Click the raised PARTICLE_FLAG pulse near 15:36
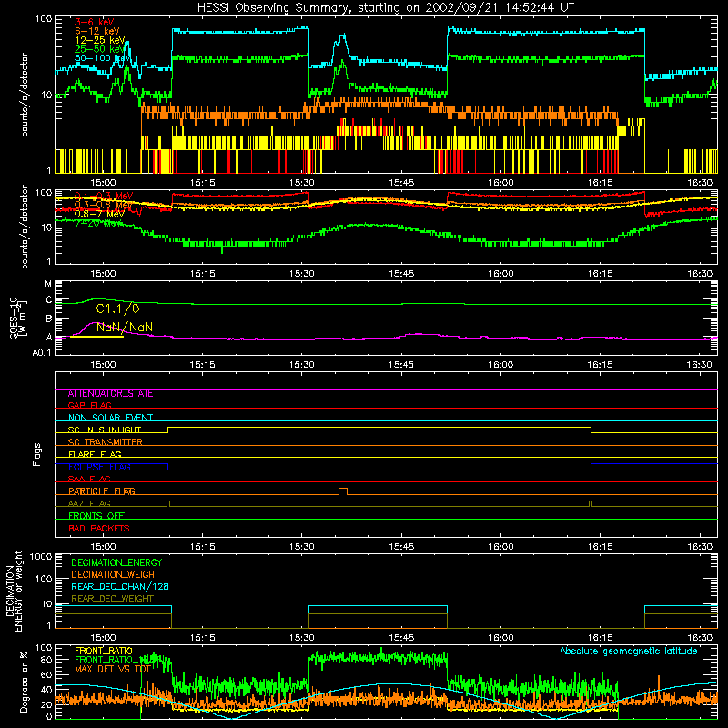 pyautogui.click(x=343, y=491)
